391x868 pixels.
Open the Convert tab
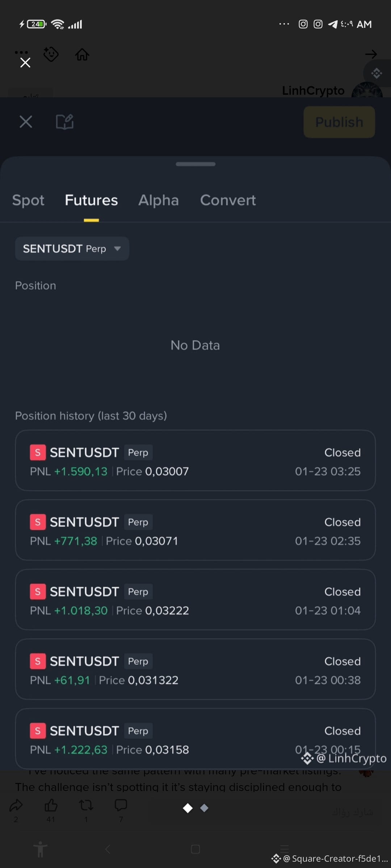[x=228, y=200]
